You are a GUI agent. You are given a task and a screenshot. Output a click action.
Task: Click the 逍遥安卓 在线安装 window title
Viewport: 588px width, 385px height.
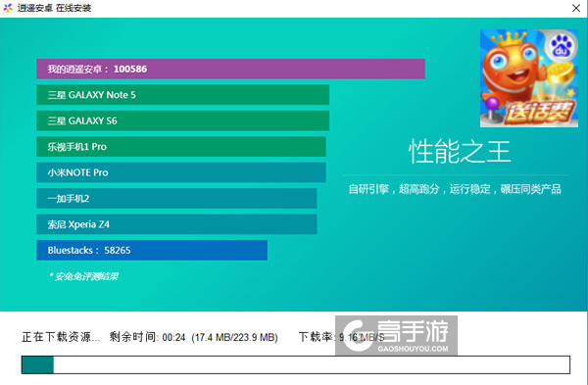pos(54,8)
